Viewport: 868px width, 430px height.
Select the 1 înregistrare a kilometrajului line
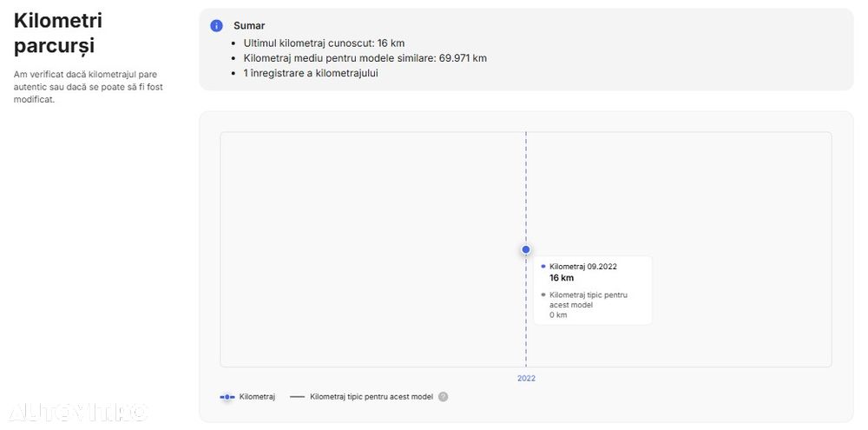tap(311, 73)
